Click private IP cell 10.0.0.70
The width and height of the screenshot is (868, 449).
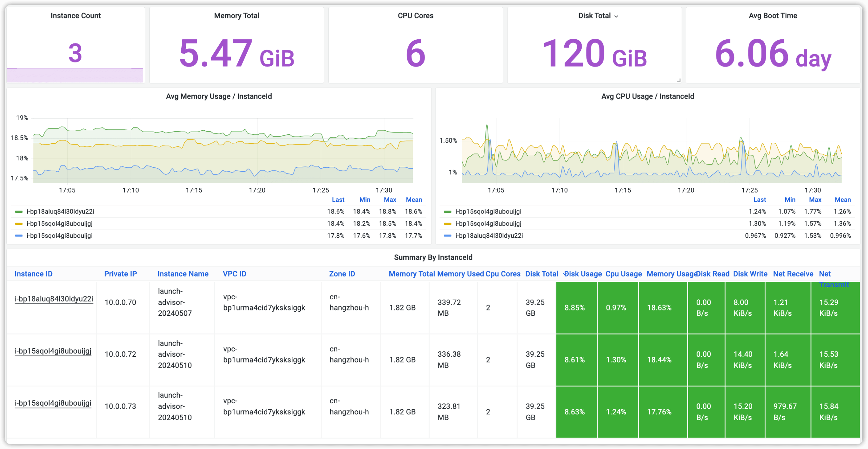pos(120,303)
